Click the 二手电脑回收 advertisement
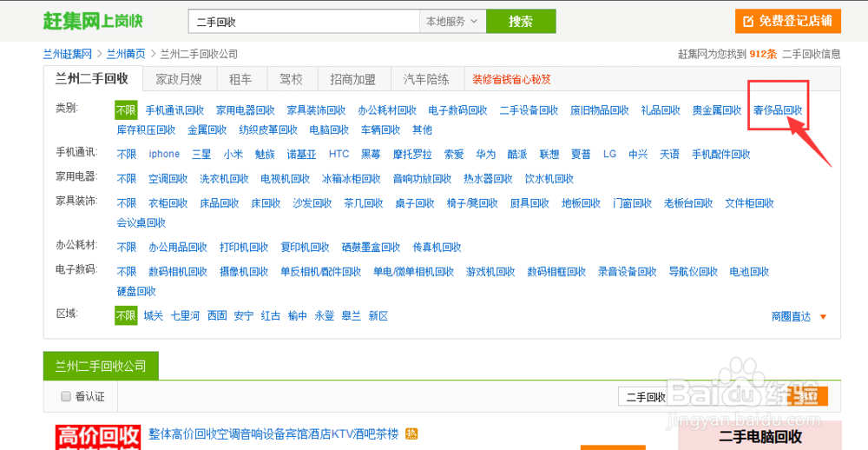This screenshot has width=868, height=450. 759,435
